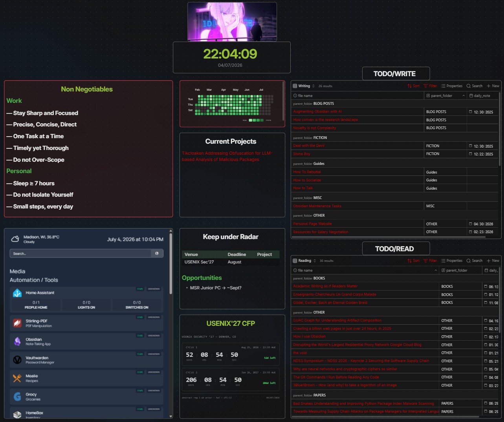504x422 pixels.
Task: Open the Deal with the Devil note
Action: pyautogui.click(x=309, y=146)
